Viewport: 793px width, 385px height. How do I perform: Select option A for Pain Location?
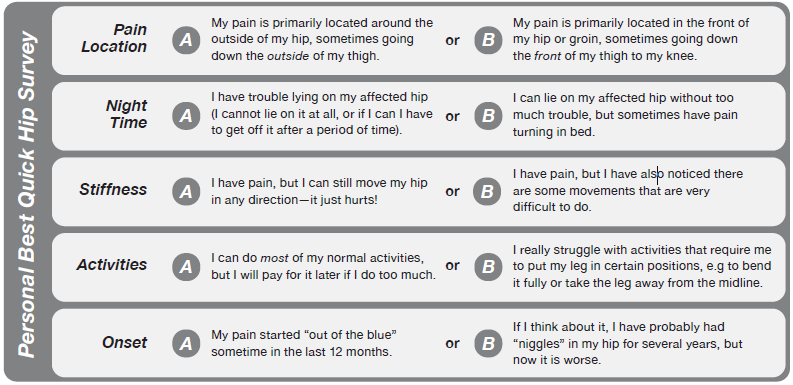pyautogui.click(x=186, y=39)
